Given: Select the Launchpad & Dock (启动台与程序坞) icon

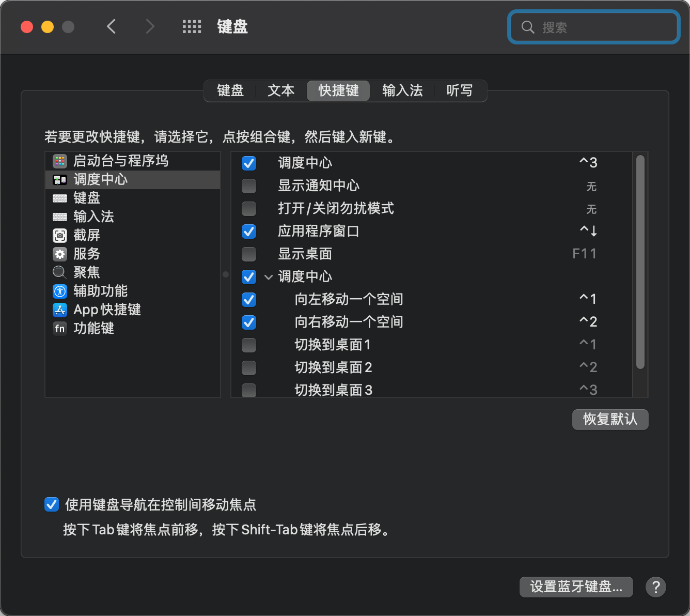Looking at the screenshot, I should coord(60,161).
